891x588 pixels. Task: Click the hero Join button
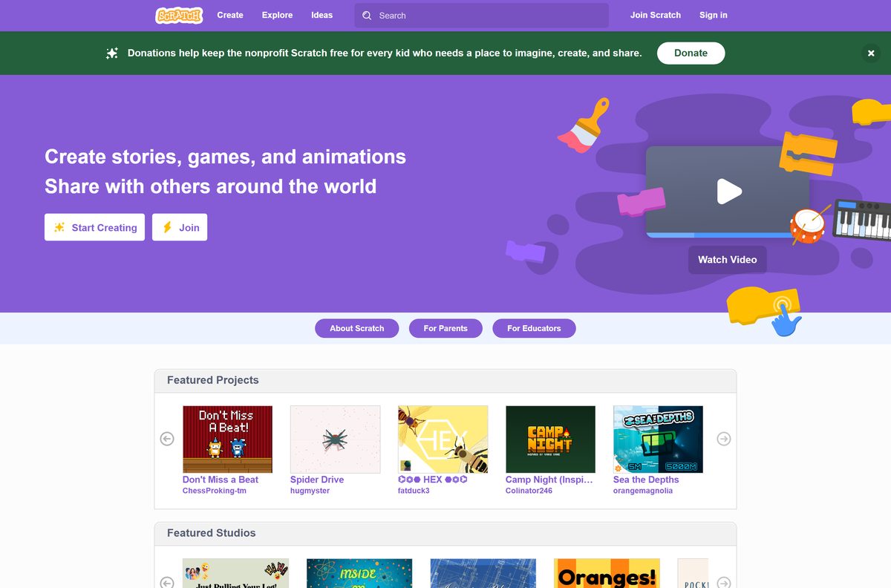[180, 227]
